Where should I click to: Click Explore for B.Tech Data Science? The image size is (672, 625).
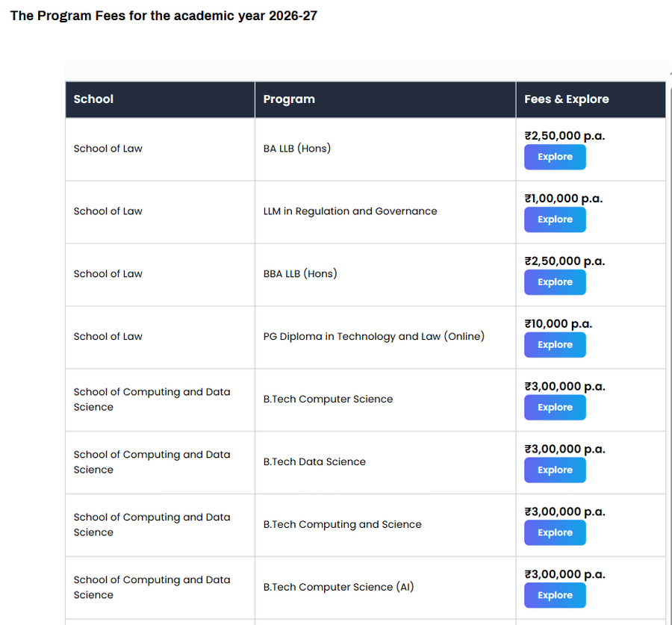pyautogui.click(x=555, y=470)
